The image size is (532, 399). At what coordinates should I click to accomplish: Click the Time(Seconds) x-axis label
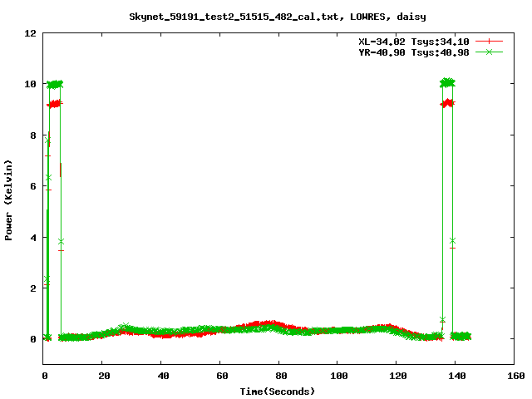277,391
